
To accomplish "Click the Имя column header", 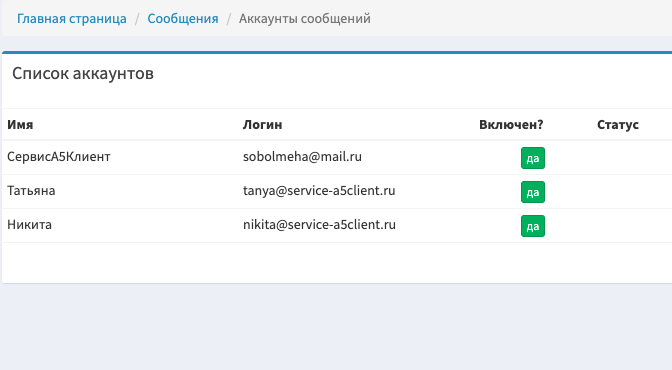I will click(x=20, y=125).
